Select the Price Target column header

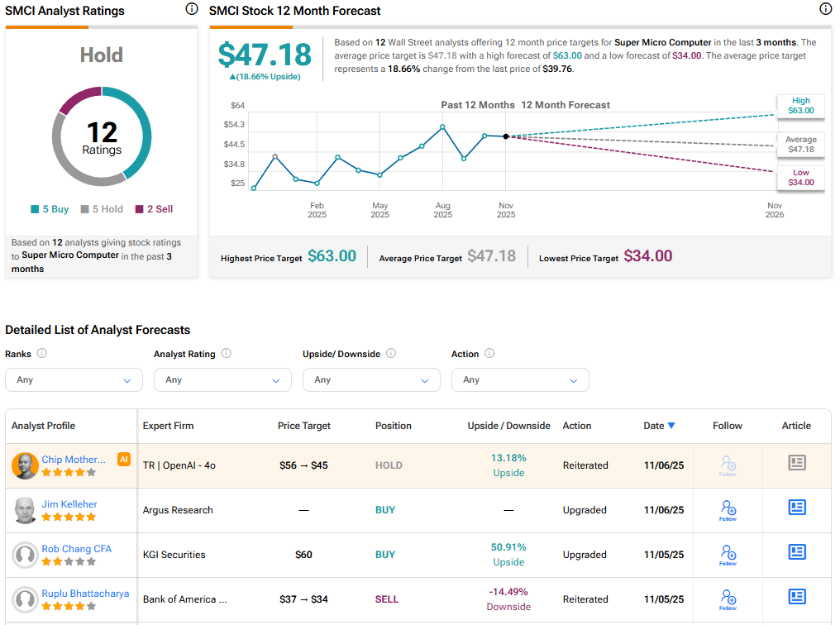[303, 425]
